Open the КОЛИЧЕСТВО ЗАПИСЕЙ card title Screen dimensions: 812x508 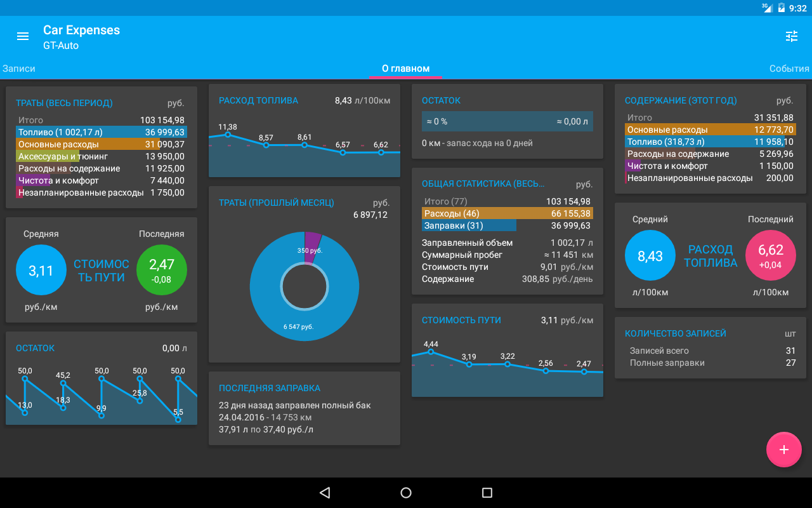click(x=676, y=333)
